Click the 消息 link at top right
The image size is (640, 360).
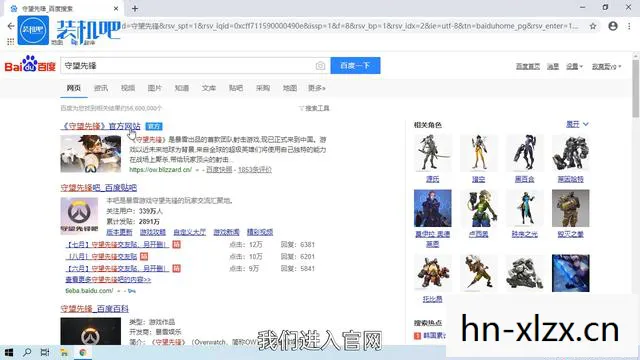[553, 67]
